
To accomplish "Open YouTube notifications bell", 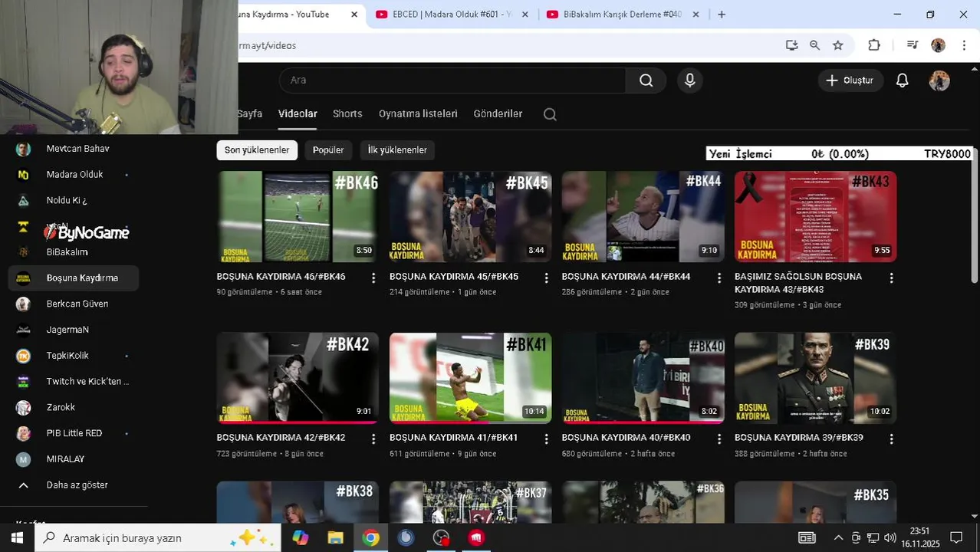I will (x=903, y=80).
